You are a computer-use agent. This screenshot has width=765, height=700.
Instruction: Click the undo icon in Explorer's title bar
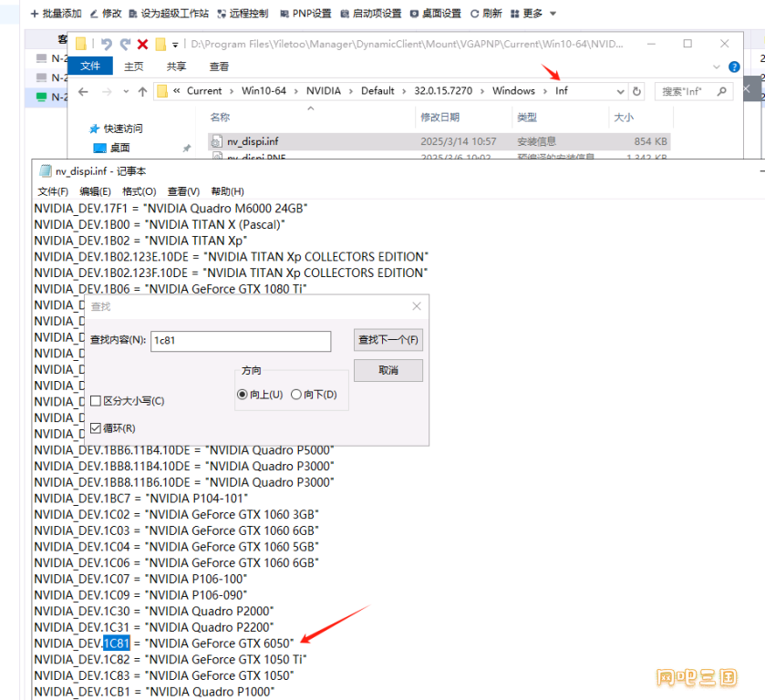[107, 45]
